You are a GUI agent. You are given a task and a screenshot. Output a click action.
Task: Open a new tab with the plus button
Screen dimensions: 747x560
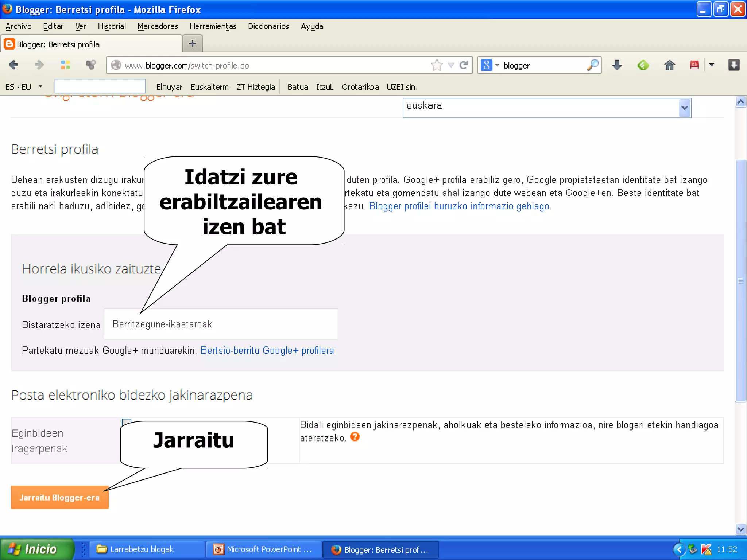coord(192,44)
